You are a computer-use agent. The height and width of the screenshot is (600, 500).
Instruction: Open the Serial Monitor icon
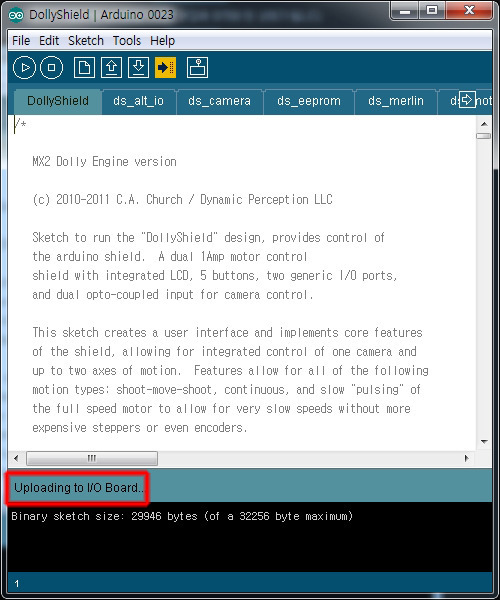[197, 68]
